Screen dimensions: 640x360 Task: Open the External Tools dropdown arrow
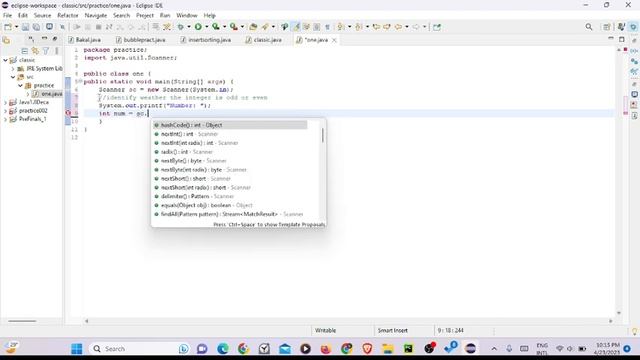tap(242, 27)
